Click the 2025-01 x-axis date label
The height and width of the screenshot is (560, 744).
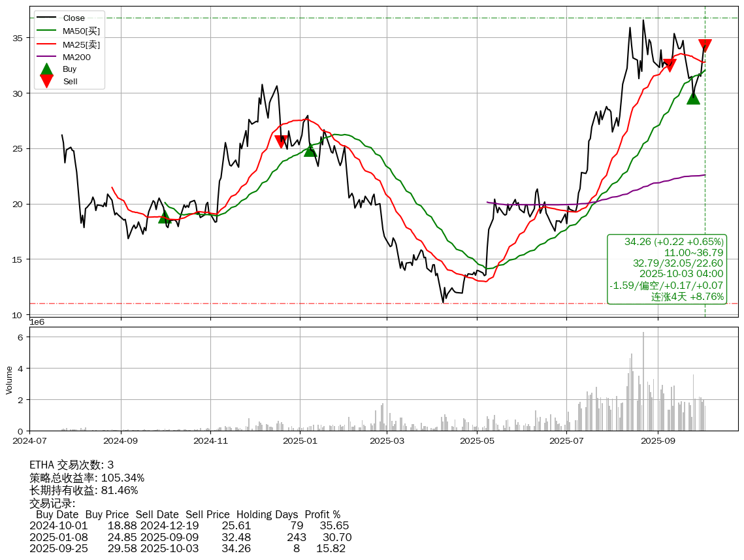[300, 441]
